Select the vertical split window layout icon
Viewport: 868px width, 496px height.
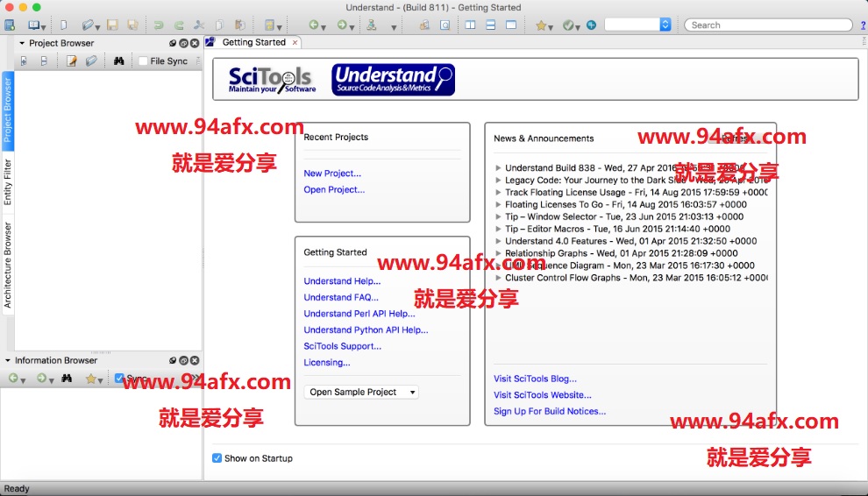tap(470, 25)
